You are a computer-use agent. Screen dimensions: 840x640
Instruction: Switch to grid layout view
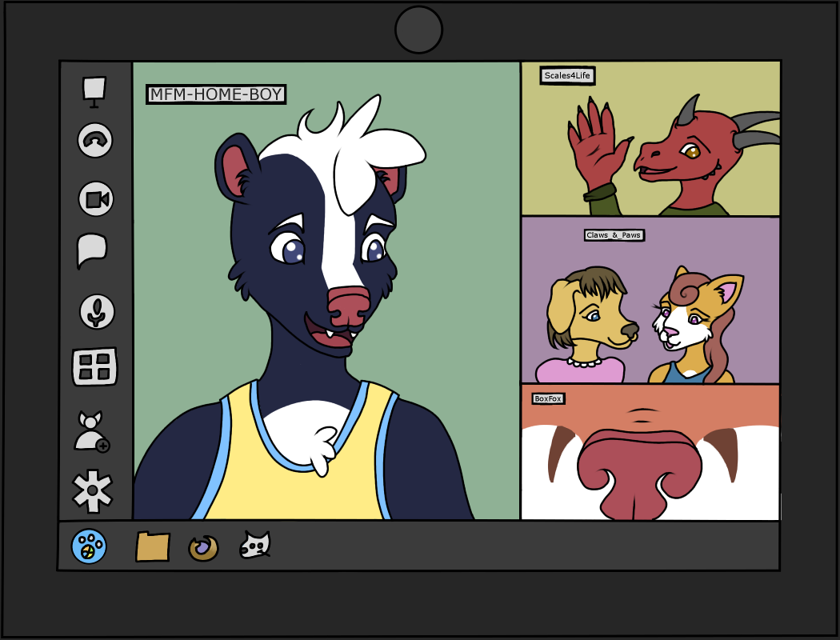point(95,367)
